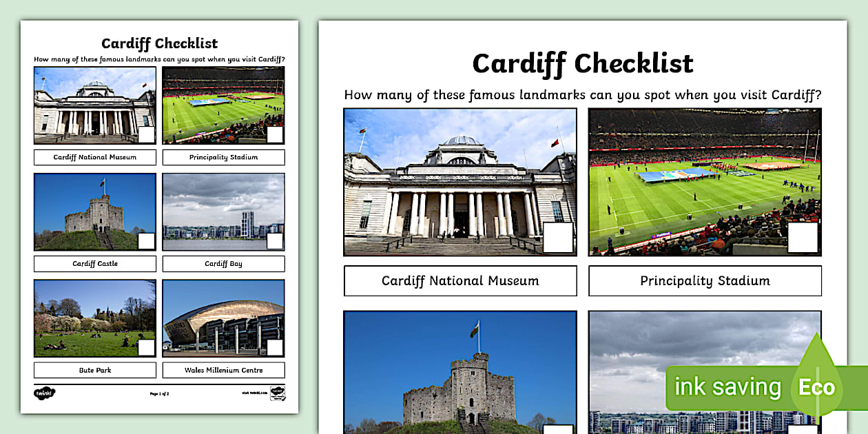Click the ink saving green banner

coord(727,388)
